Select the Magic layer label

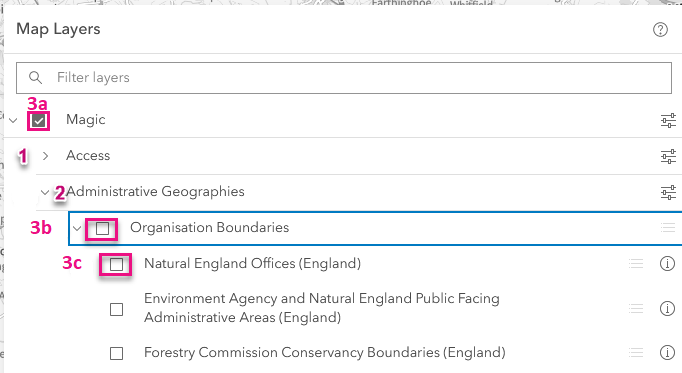coord(86,120)
